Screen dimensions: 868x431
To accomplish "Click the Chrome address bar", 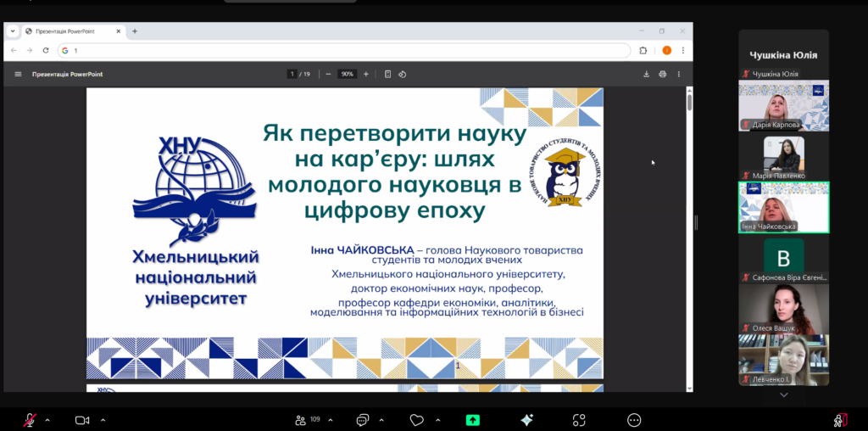I will point(344,50).
